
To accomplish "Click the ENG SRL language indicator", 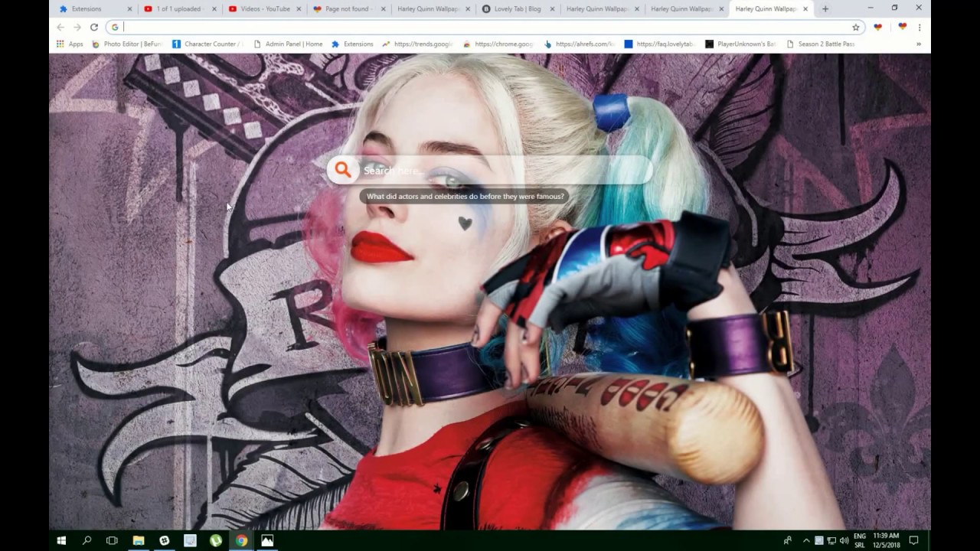I will (x=860, y=540).
